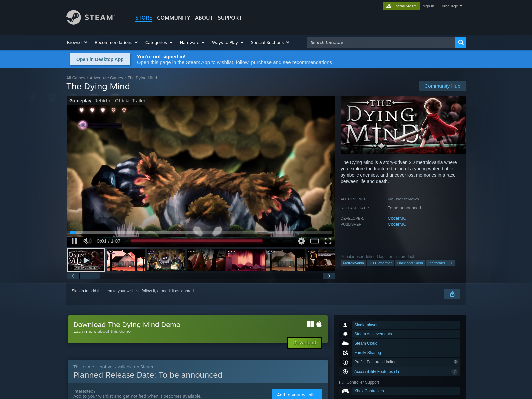Unmute the trailer audio

point(87,241)
